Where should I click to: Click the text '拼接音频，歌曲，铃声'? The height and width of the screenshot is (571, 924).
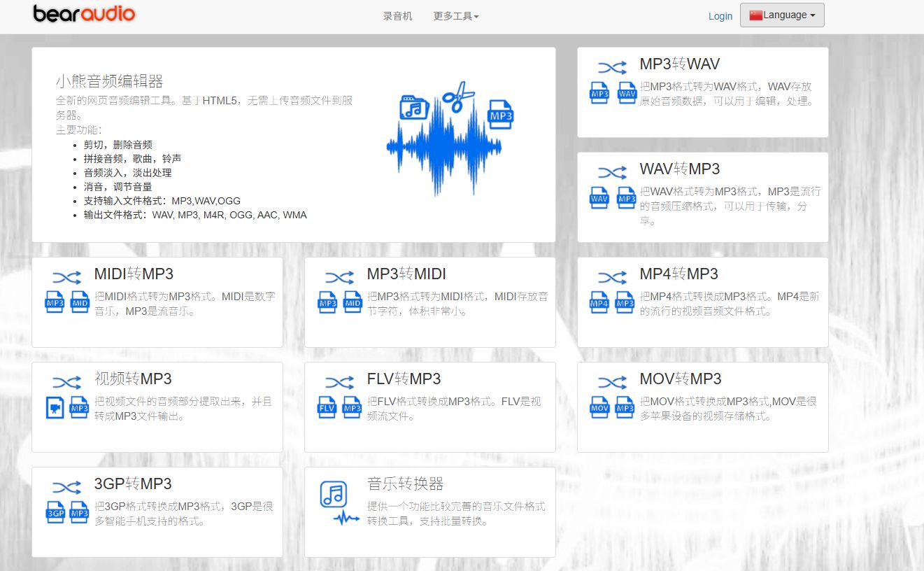point(133,159)
